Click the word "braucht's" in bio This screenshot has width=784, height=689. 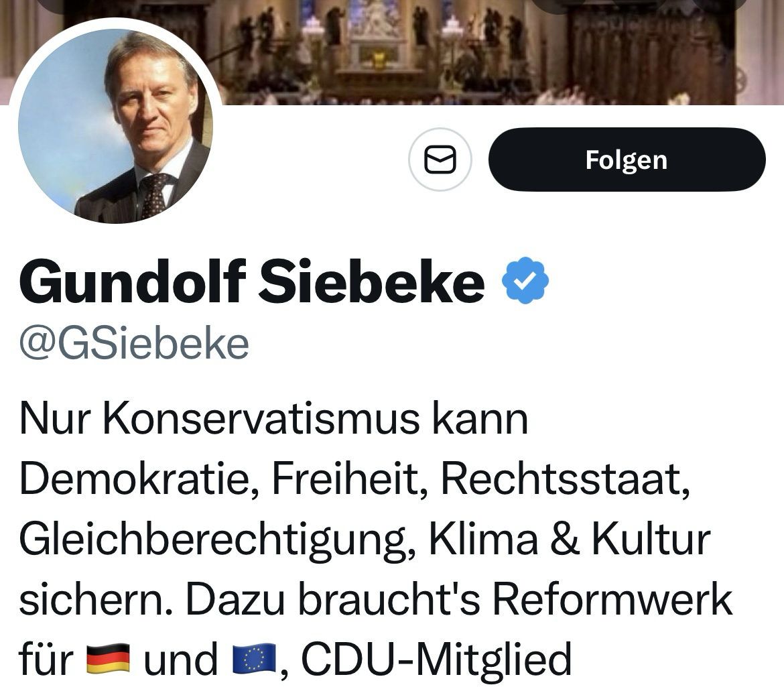tap(389, 599)
